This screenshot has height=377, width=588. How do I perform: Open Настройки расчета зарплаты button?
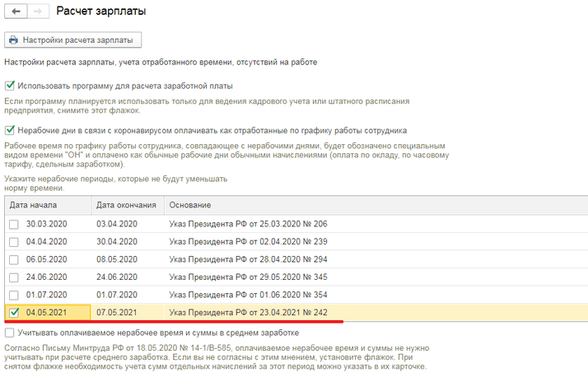point(74,40)
